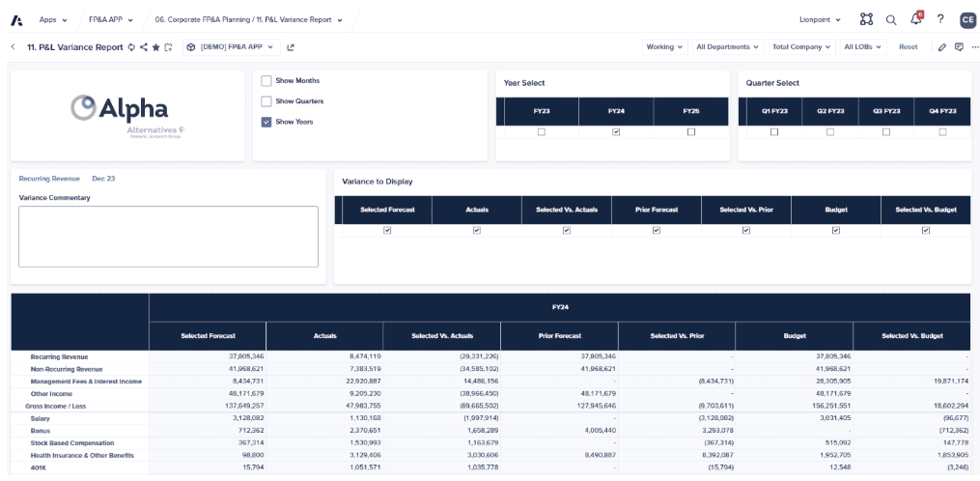
Task: Click the workflow connections icon near Lionpoint
Action: pyautogui.click(x=866, y=19)
